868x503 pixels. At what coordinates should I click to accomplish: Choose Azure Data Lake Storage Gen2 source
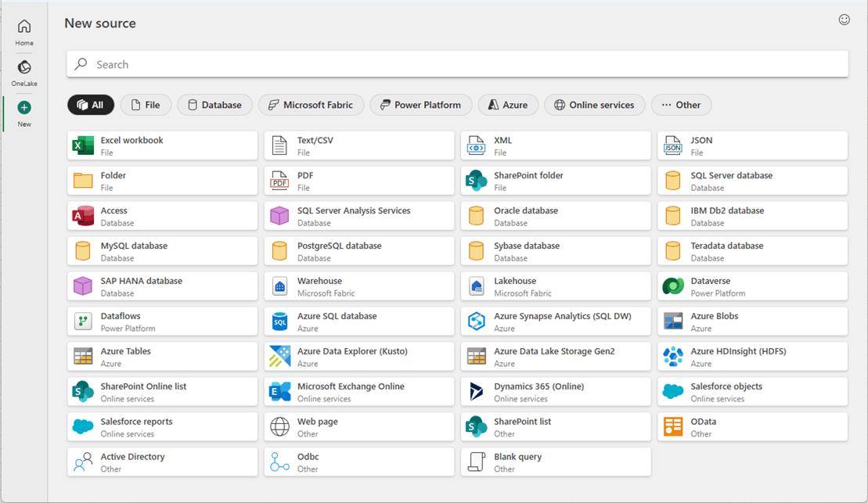pyautogui.click(x=556, y=357)
